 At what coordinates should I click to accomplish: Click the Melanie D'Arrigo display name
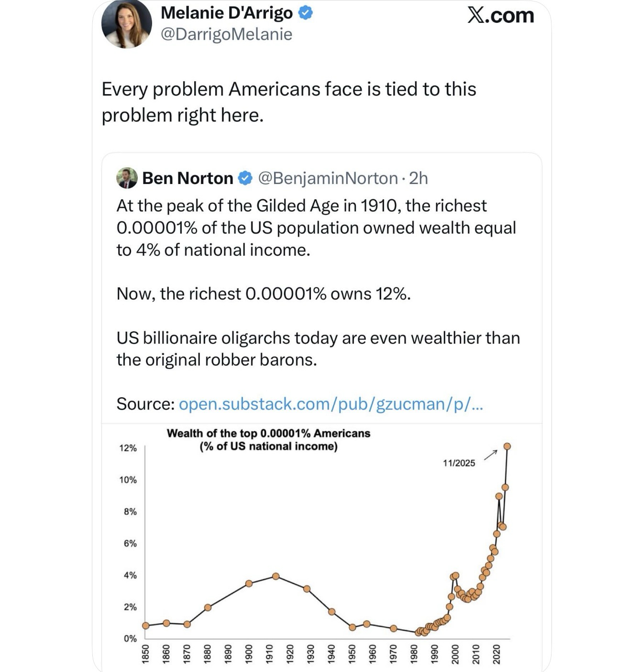pos(227,13)
